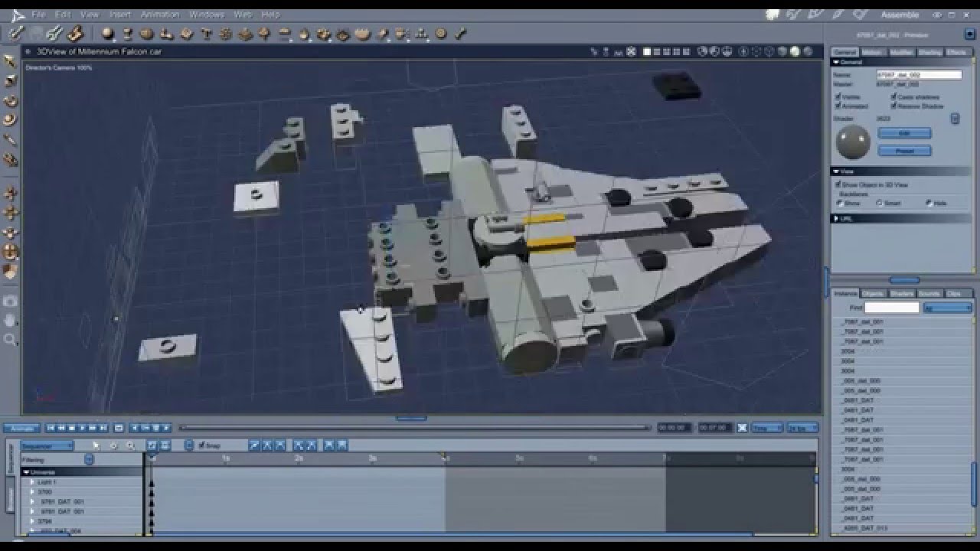This screenshot has height=551, width=980.
Task: Click the figure icon in view header
Action: 606,52
